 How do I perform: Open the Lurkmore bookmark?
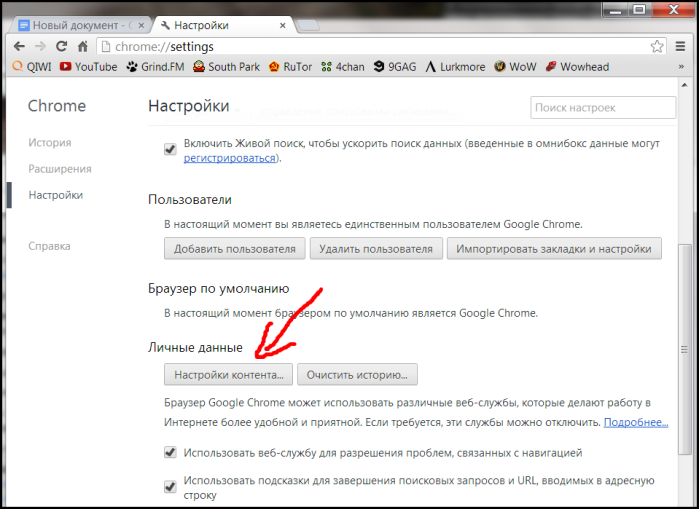pyautogui.click(x=455, y=67)
